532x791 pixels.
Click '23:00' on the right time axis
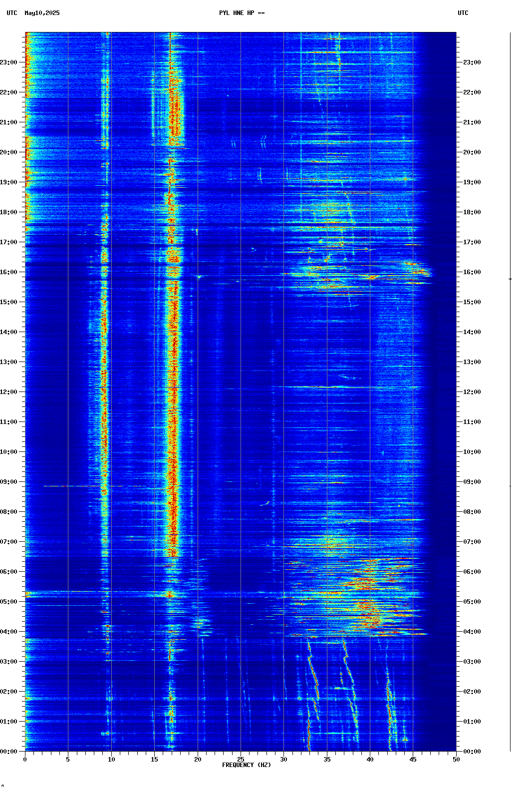[472, 62]
